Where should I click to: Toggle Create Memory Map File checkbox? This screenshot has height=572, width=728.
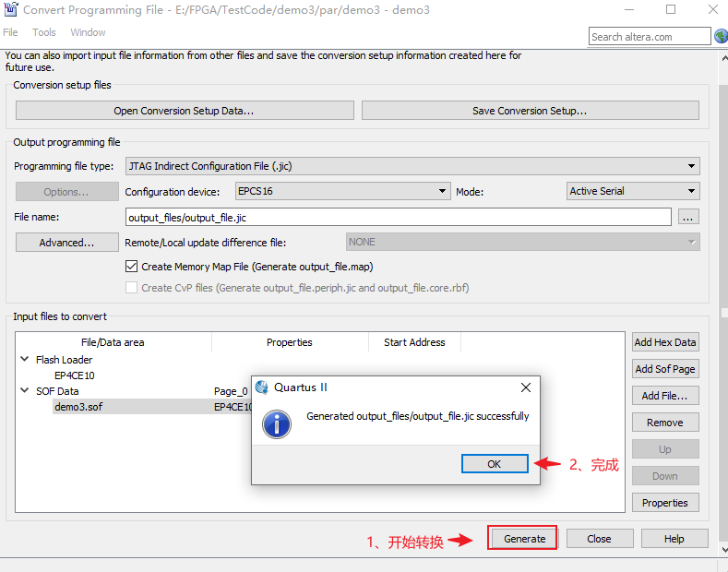pos(131,267)
